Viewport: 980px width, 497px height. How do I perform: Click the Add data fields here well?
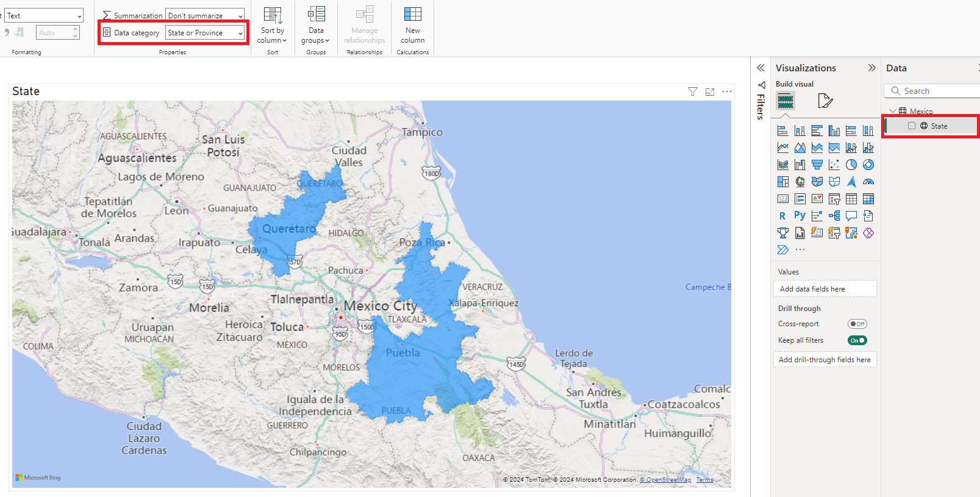825,289
